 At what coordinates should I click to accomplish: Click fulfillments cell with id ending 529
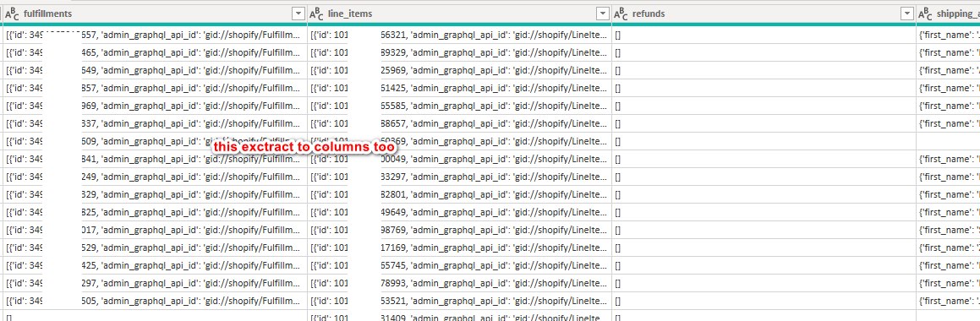155,248
